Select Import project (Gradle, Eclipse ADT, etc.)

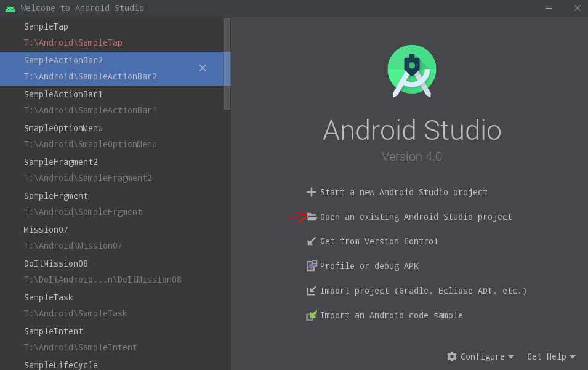(423, 291)
